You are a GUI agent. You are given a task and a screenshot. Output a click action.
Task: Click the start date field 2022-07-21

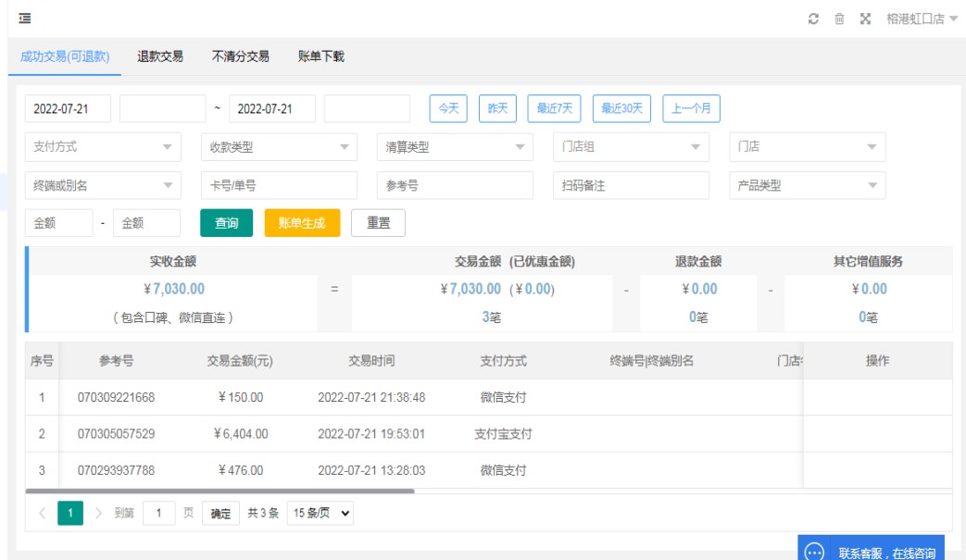click(x=68, y=108)
